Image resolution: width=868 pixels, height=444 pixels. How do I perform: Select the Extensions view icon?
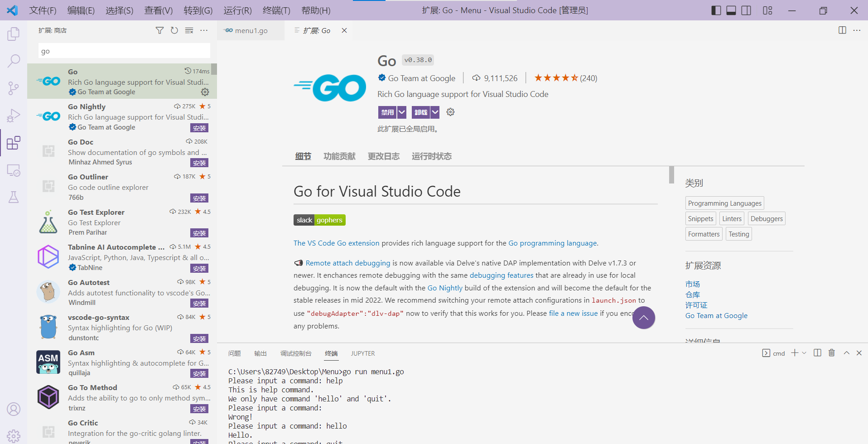click(14, 143)
